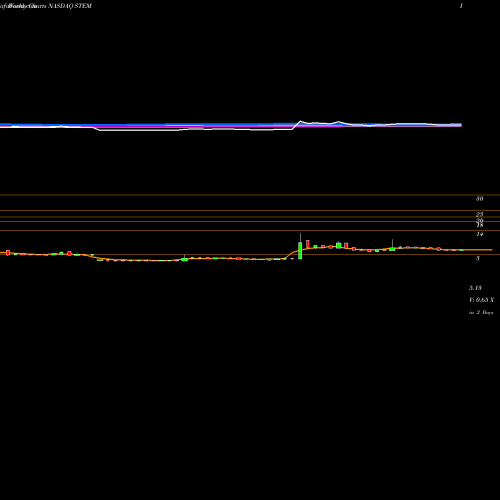Click the 25 price axis label

click(479, 214)
